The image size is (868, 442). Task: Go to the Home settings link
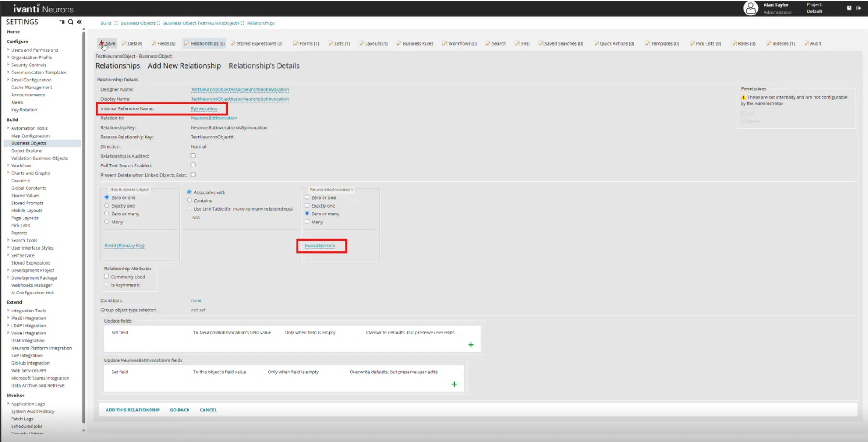pos(13,32)
